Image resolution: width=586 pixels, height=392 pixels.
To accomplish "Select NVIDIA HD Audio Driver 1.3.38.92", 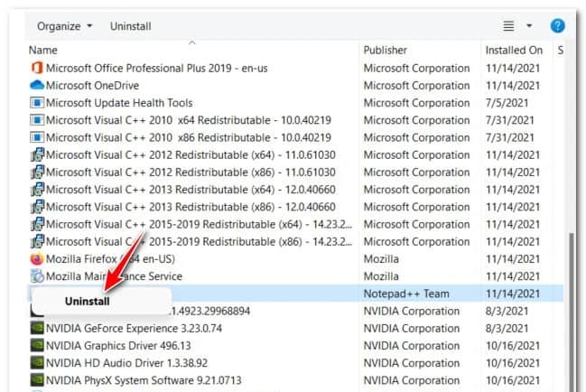I will (x=126, y=363).
